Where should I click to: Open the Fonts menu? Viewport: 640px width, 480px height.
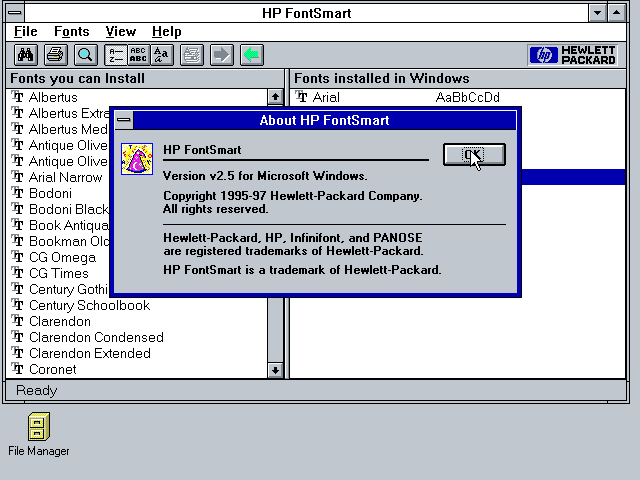pyautogui.click(x=71, y=31)
